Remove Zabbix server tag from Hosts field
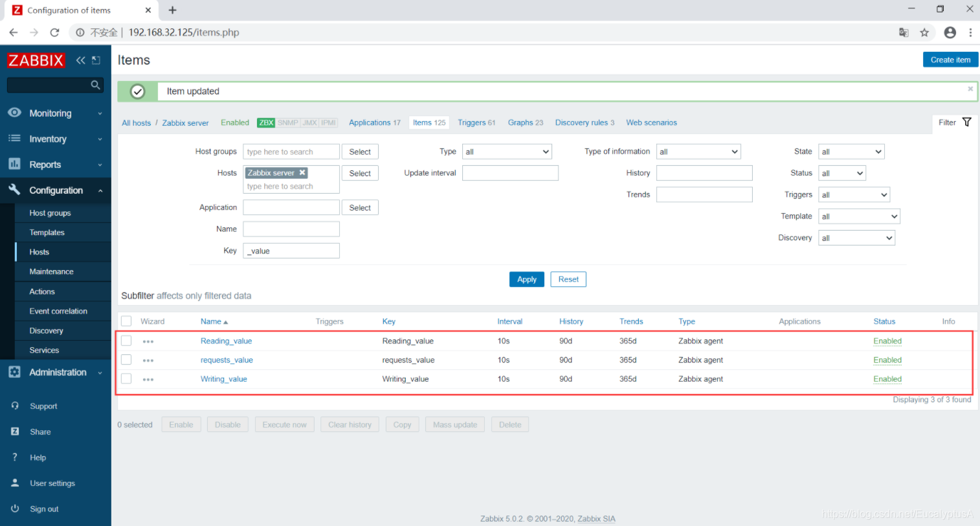The height and width of the screenshot is (526, 980). coord(302,172)
